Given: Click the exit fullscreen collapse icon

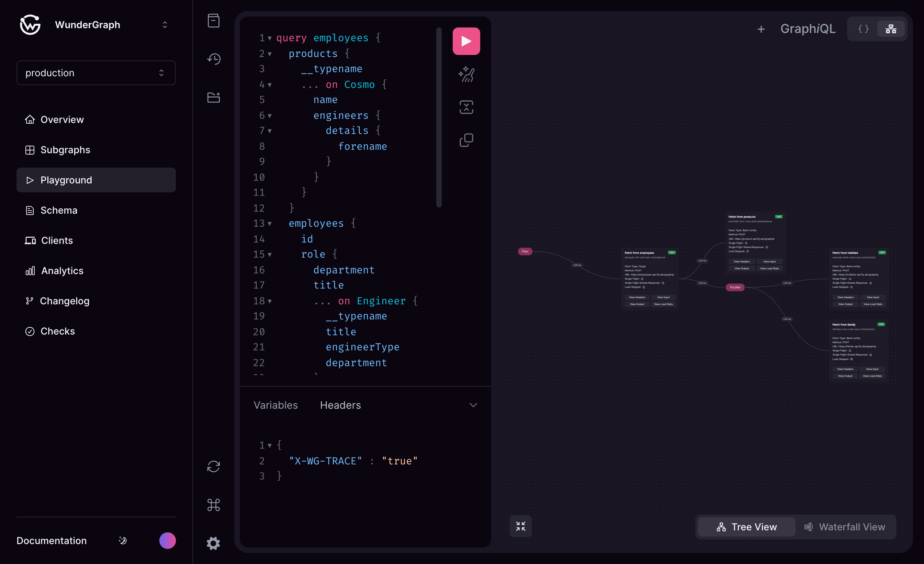Looking at the screenshot, I should coord(520,526).
